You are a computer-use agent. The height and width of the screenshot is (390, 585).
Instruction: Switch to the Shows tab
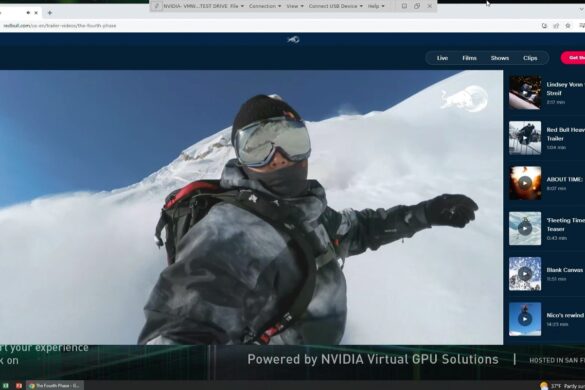(x=500, y=58)
